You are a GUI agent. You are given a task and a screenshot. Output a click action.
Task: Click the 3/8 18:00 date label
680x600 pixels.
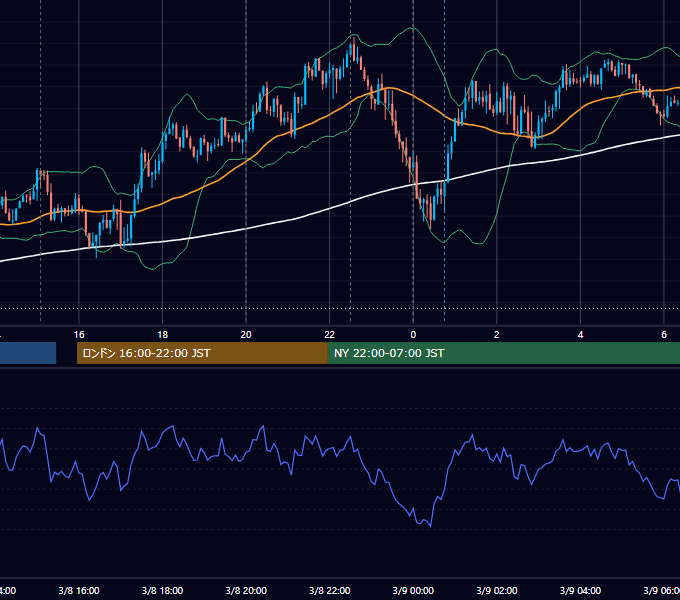[x=162, y=590]
